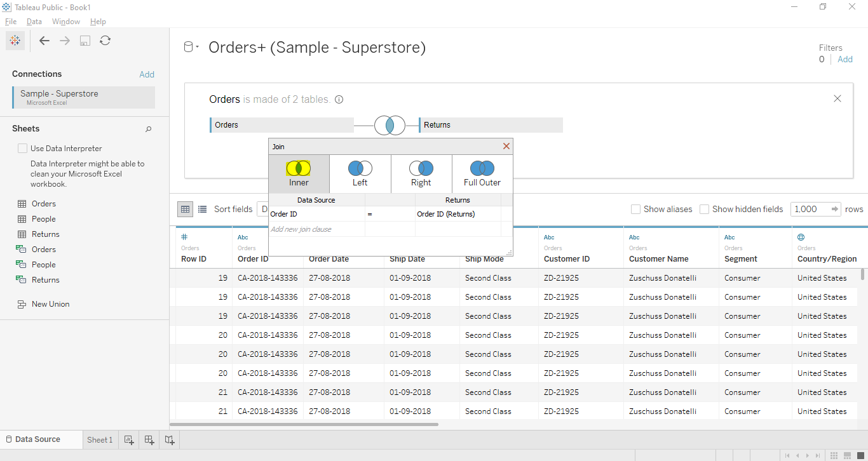Screen dimensions: 868x461
Task: Select the Inner join type
Action: coord(299,173)
